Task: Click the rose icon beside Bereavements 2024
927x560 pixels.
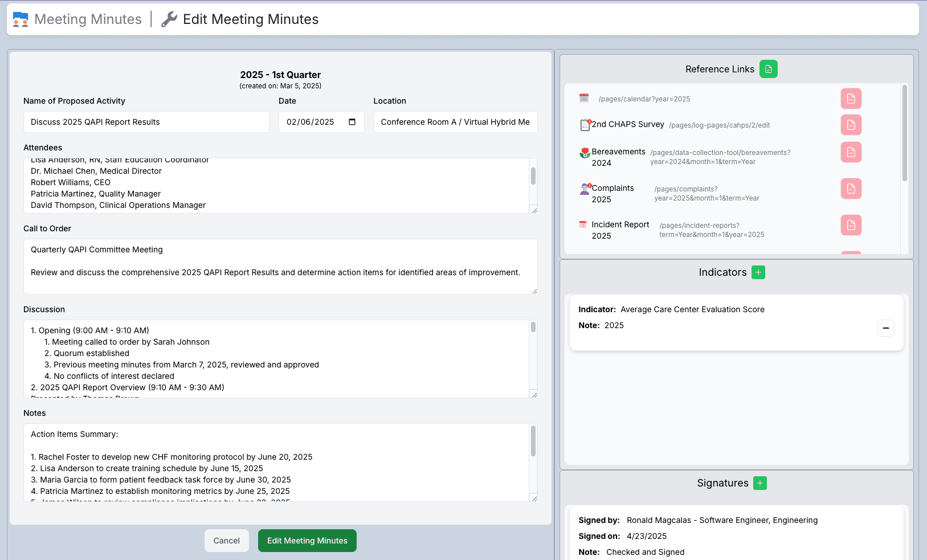Action: [x=584, y=152]
